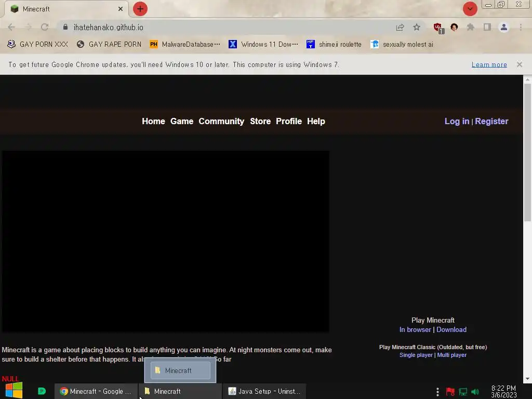Open the Chrome profile icon
The width and height of the screenshot is (532, 399).
click(x=504, y=27)
